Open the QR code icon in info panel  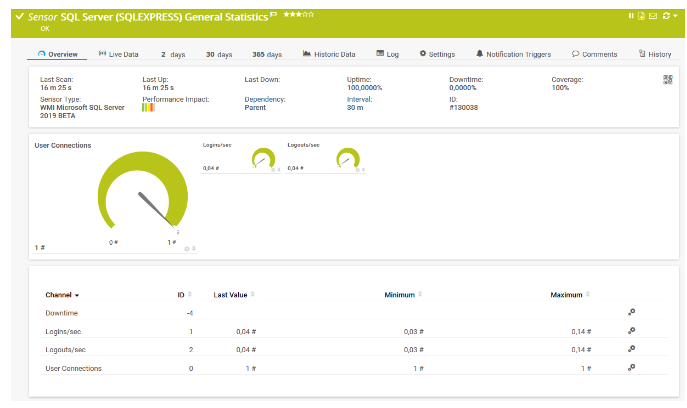click(x=667, y=79)
